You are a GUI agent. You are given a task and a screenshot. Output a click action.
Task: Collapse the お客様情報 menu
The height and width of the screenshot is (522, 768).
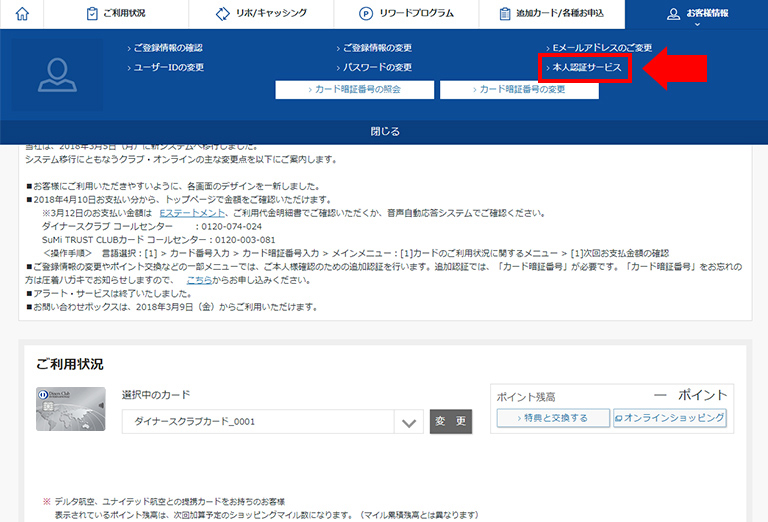[696, 15]
